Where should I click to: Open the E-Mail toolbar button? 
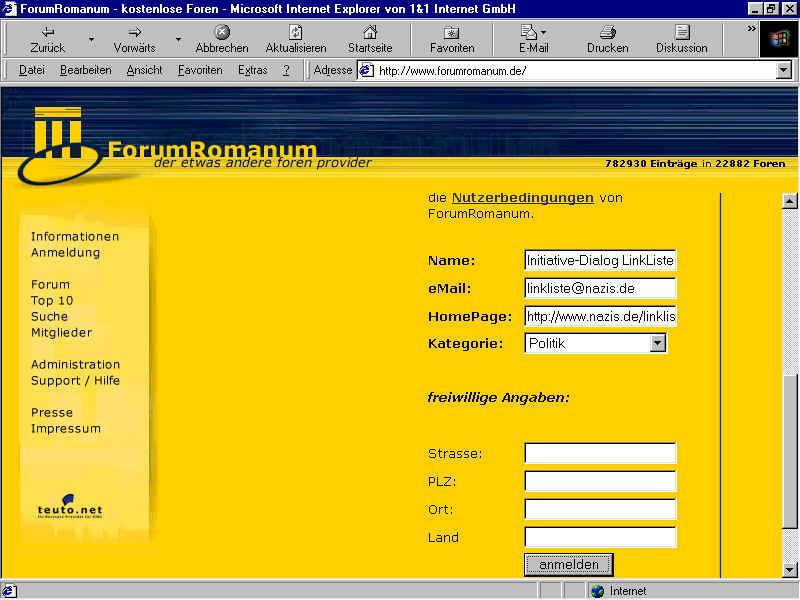[533, 39]
